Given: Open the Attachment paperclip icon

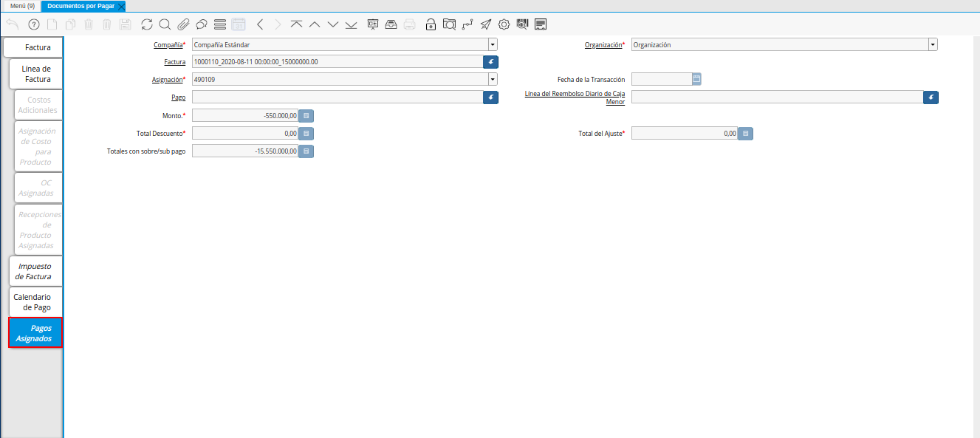Looking at the screenshot, I should point(183,24).
